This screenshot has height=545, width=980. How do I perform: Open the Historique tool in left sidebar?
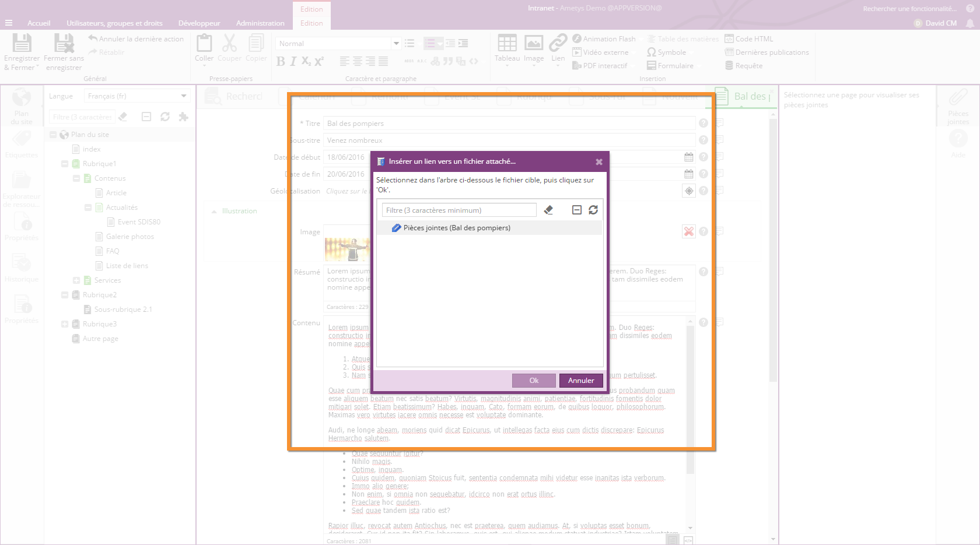point(22,263)
